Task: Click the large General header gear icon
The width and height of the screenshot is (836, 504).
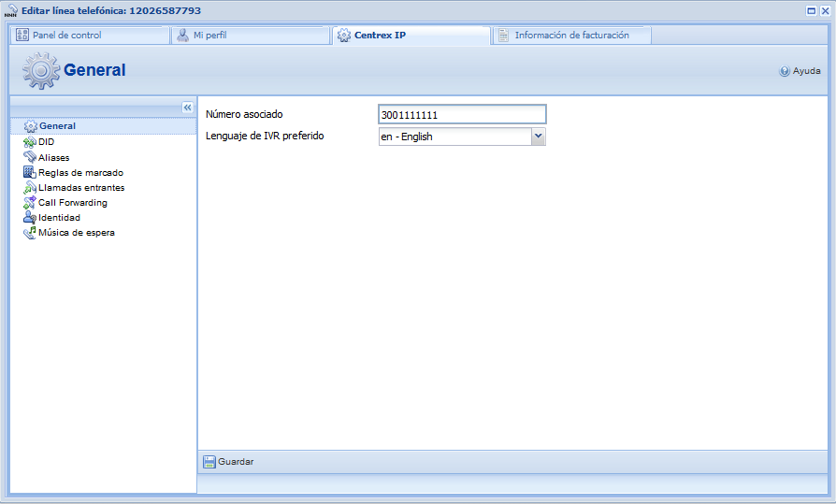Action: point(41,70)
